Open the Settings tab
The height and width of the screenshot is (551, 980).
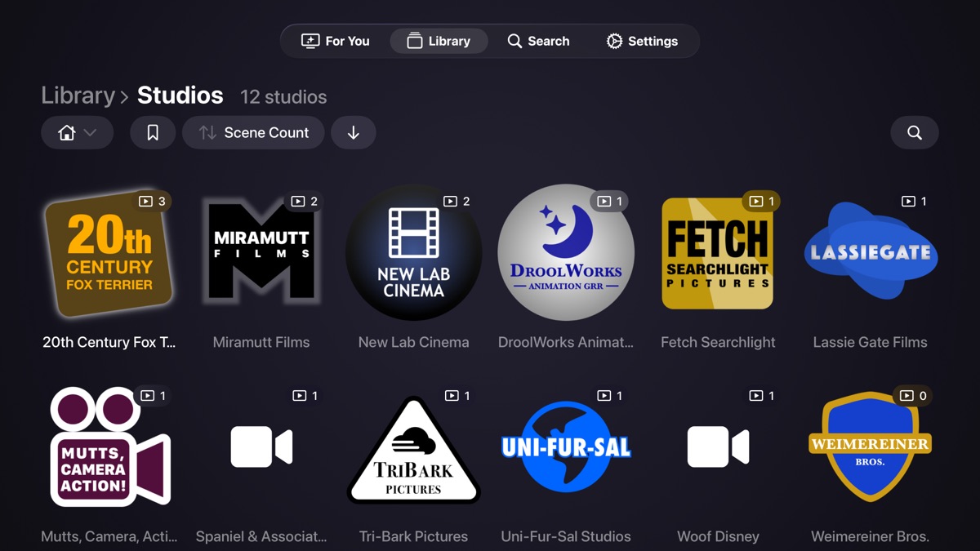click(642, 41)
